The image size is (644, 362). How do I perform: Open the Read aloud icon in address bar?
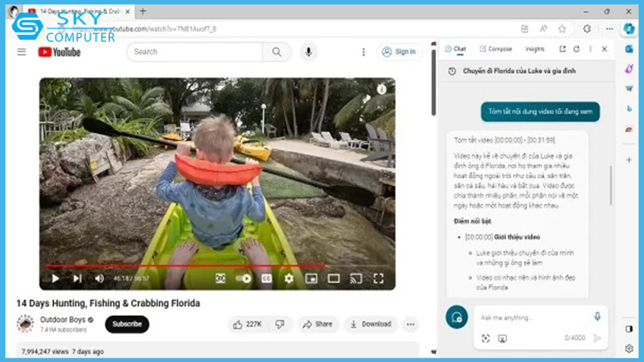pyautogui.click(x=543, y=29)
